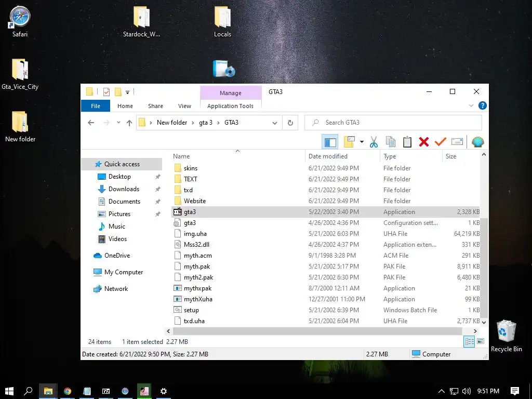
Task: Go up one folder level
Action: pos(129,123)
